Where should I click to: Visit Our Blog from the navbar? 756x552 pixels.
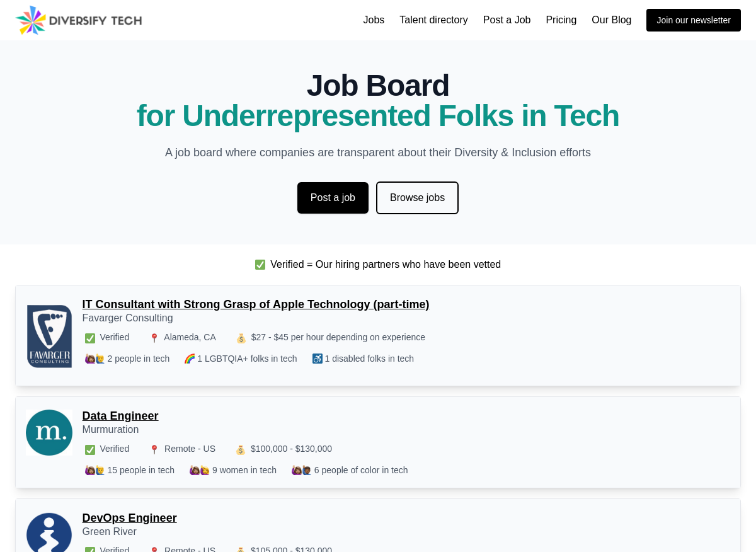coord(611,20)
